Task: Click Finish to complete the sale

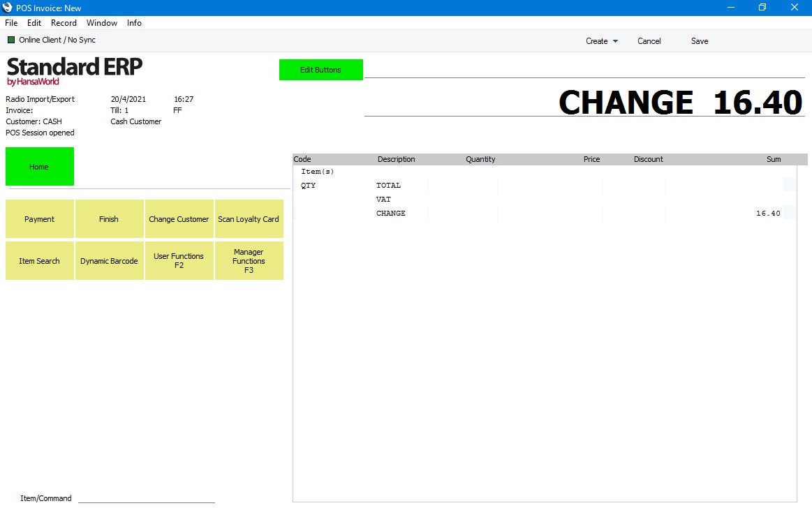Action: [x=110, y=219]
